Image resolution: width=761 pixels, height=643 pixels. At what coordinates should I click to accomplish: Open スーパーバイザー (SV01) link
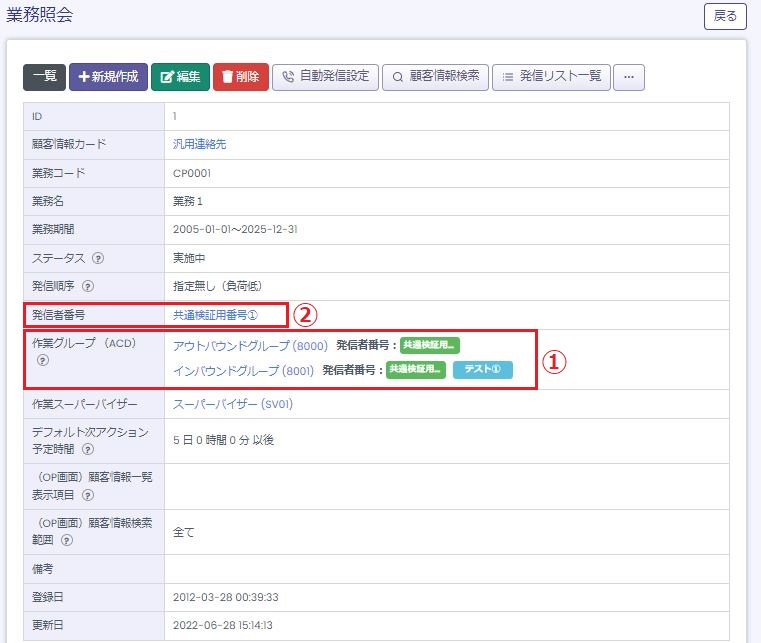[x=233, y=405]
